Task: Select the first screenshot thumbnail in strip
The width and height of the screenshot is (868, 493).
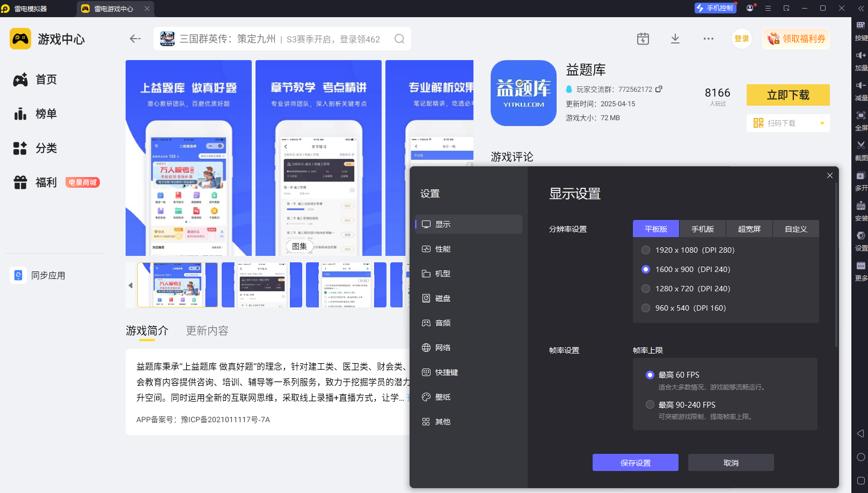Action: [x=178, y=285]
